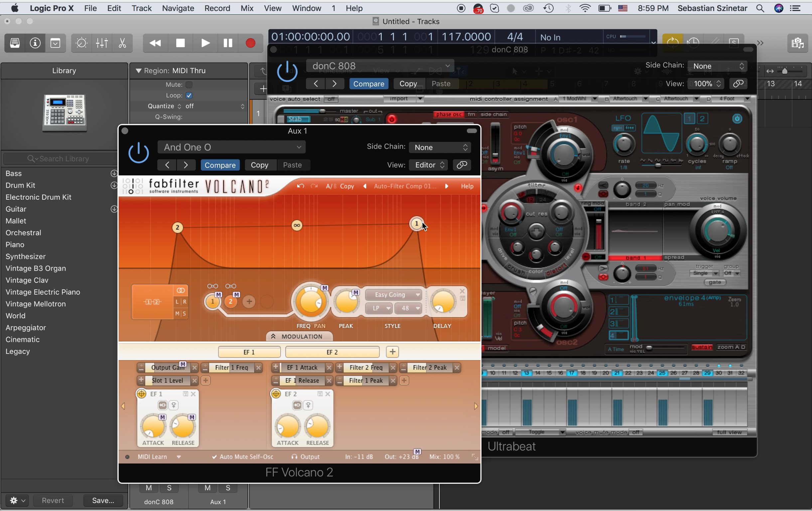
Task: Toggle the Loop checkbox in Region inspector
Action: tap(189, 95)
